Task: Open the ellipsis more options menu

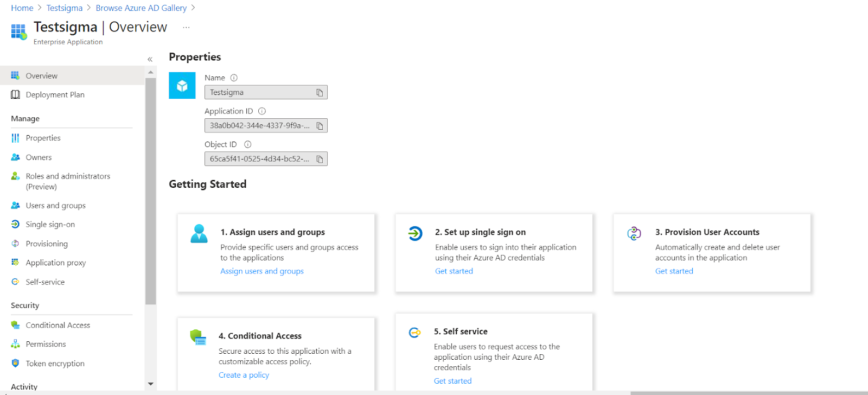Action: [x=186, y=27]
